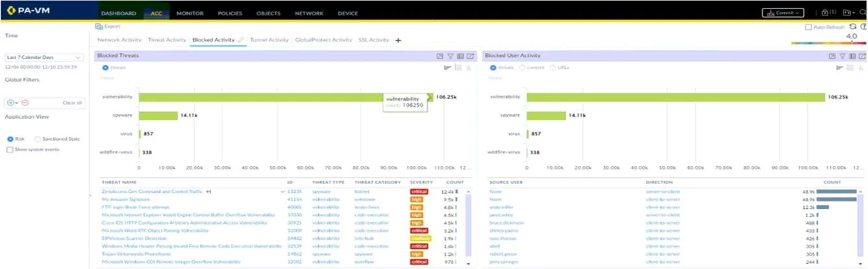This screenshot has height=269, width=868.
Task: Check the Show system events box
Action: tap(9, 150)
